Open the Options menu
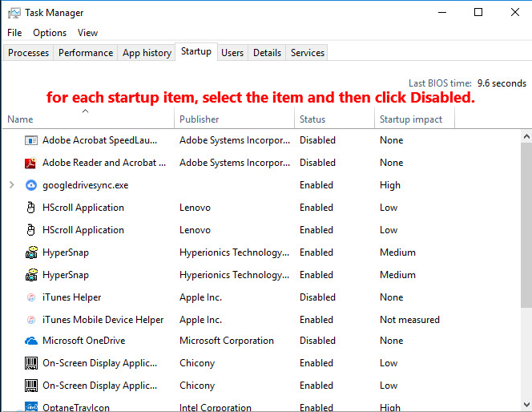The image size is (532, 412). pos(50,33)
